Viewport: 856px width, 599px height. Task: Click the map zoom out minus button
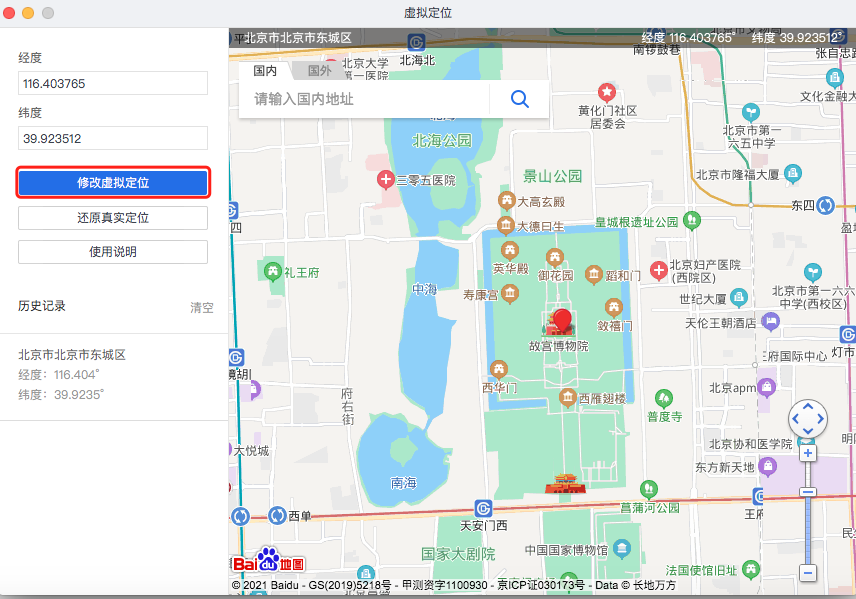(807, 573)
